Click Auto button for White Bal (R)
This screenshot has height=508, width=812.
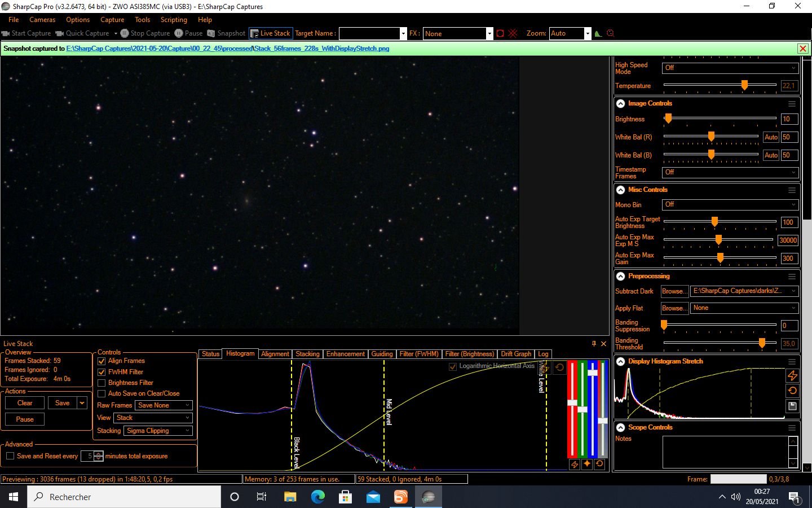coord(771,137)
